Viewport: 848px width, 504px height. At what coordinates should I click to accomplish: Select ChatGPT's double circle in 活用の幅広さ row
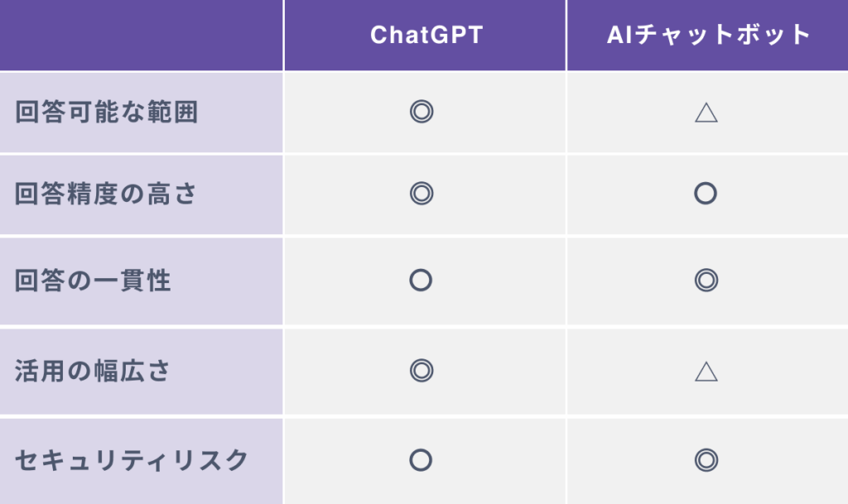[x=422, y=371]
